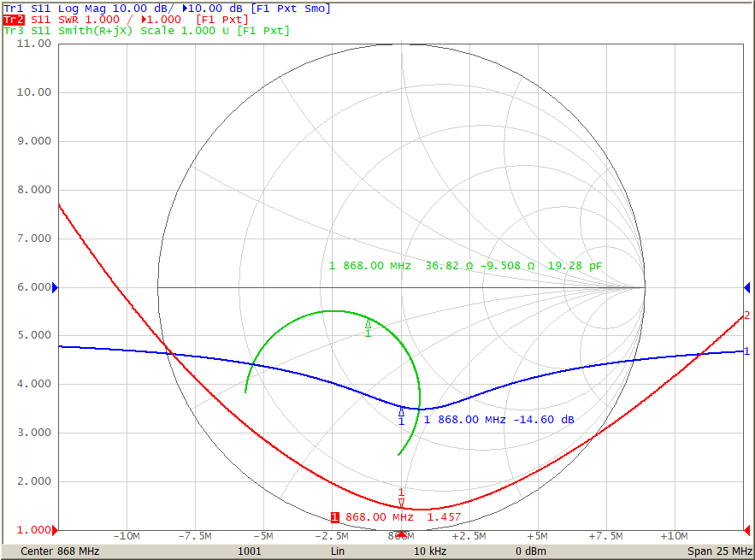This screenshot has height=560, width=755.
Task: Click the blue trace 1 arrow on right edge
Action: point(746,350)
